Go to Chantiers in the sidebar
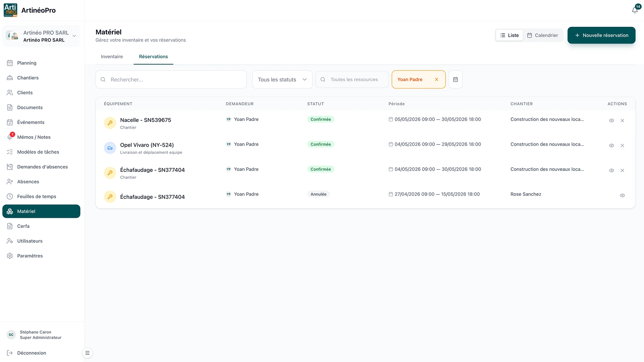This screenshot has width=644, height=362. (41, 78)
